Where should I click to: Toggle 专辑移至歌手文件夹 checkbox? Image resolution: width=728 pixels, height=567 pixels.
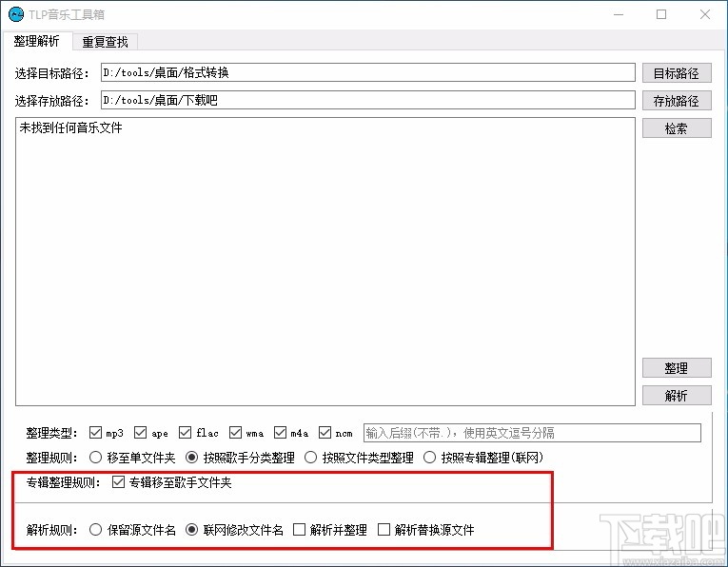pyautogui.click(x=118, y=482)
